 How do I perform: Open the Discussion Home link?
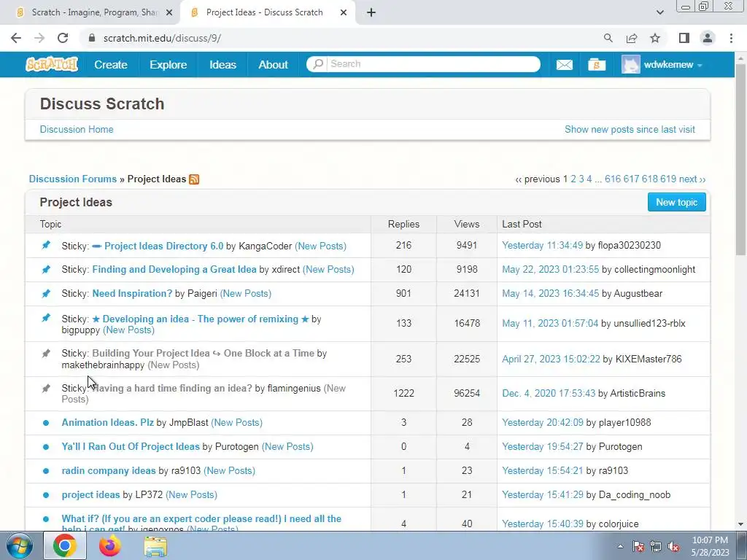(x=77, y=130)
